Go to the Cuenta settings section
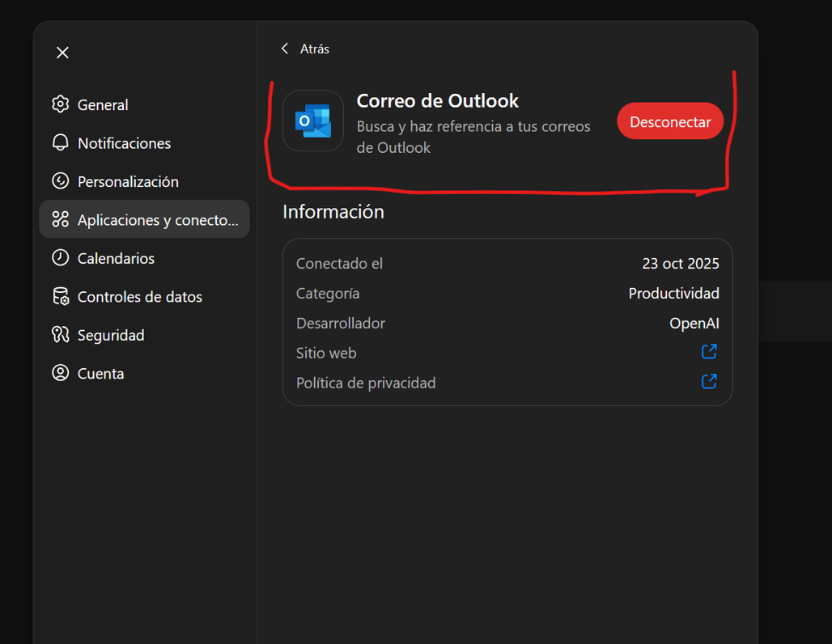 coord(100,374)
